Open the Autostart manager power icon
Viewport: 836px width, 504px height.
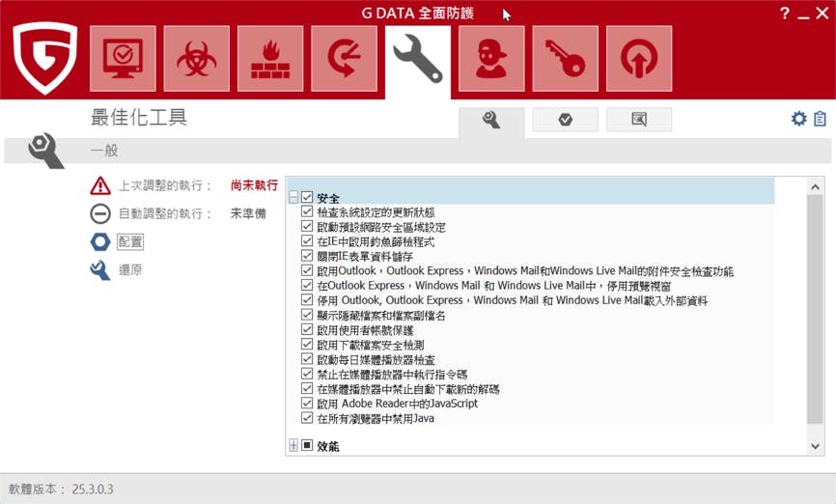click(x=639, y=58)
